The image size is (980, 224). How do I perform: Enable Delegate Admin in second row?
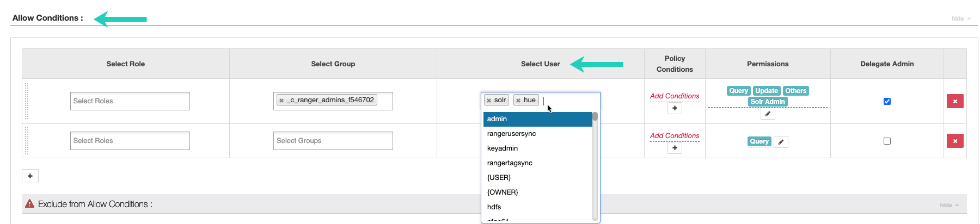pyautogui.click(x=887, y=141)
